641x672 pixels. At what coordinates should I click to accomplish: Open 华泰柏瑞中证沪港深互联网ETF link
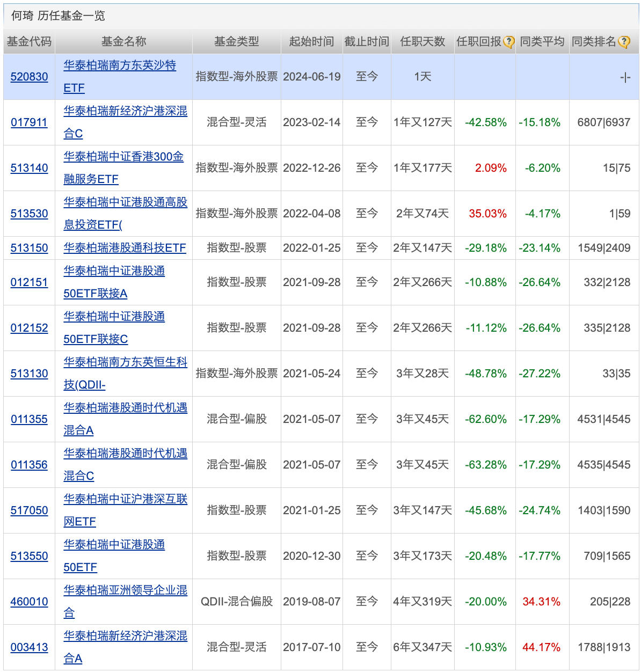(126, 510)
